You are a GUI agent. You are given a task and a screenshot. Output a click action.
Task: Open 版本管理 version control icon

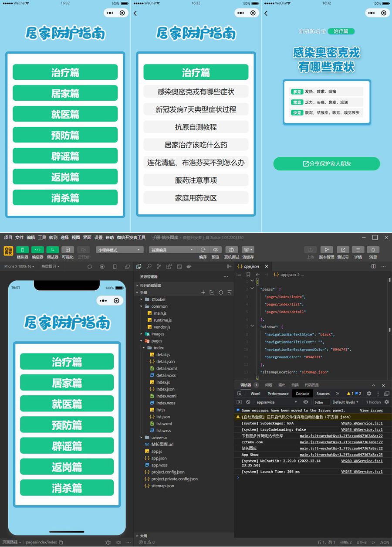326,250
